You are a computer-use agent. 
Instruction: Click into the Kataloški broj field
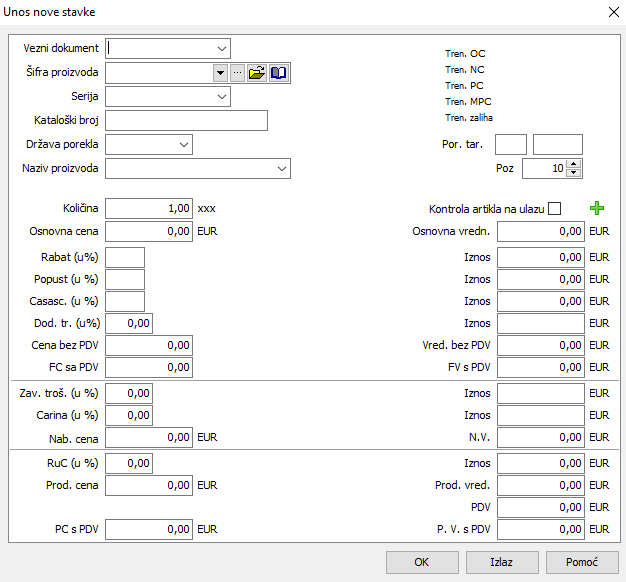(186, 121)
